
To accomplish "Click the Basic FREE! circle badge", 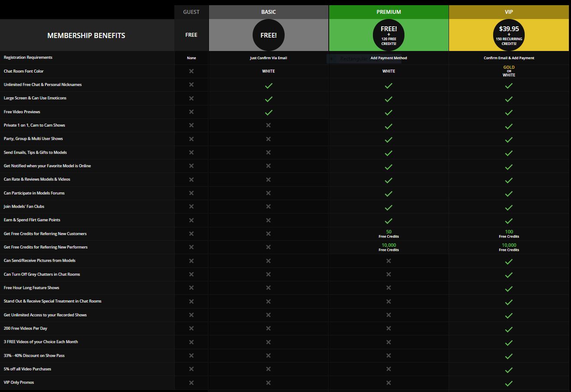I will (x=268, y=35).
